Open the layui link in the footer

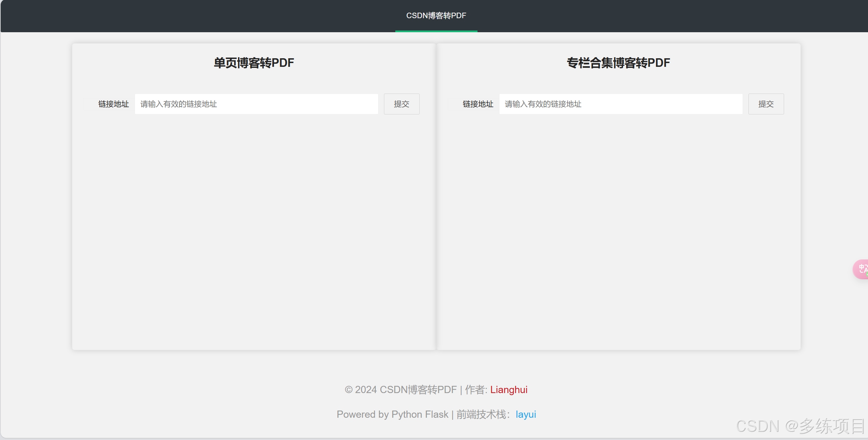tap(526, 414)
